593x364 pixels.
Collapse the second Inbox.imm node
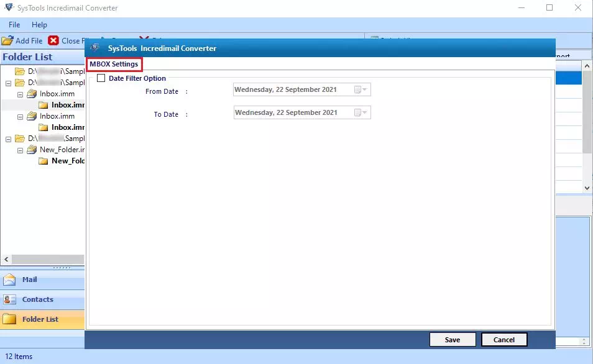click(20, 117)
